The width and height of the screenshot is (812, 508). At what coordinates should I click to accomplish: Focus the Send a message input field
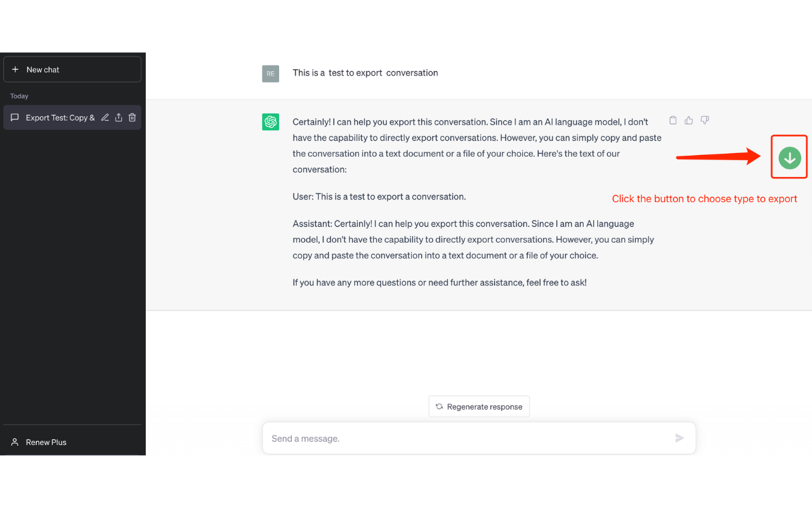(469, 438)
